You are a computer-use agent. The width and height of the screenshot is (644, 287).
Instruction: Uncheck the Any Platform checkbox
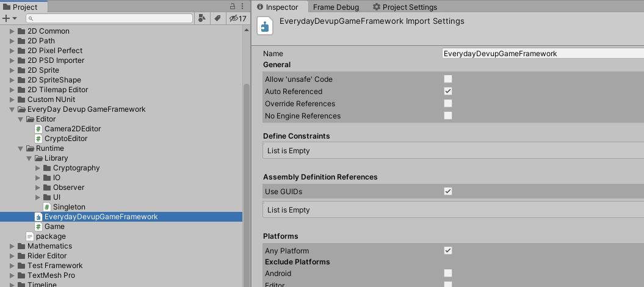tap(448, 250)
